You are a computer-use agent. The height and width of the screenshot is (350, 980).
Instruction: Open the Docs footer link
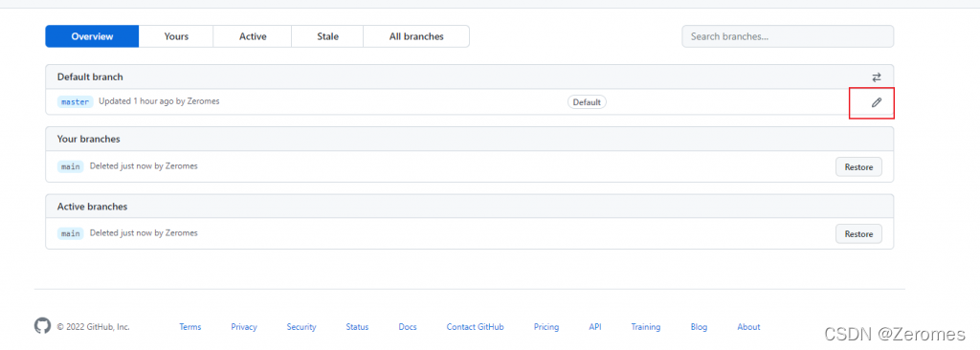[x=408, y=327]
